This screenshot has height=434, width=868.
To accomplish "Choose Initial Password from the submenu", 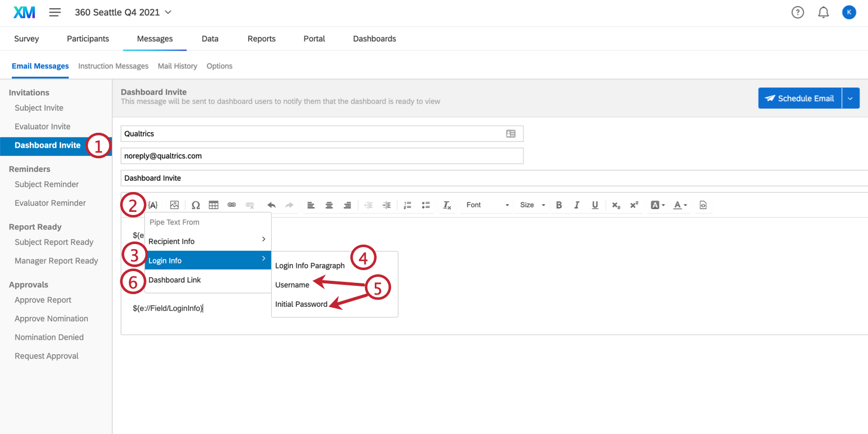I will [x=301, y=304].
